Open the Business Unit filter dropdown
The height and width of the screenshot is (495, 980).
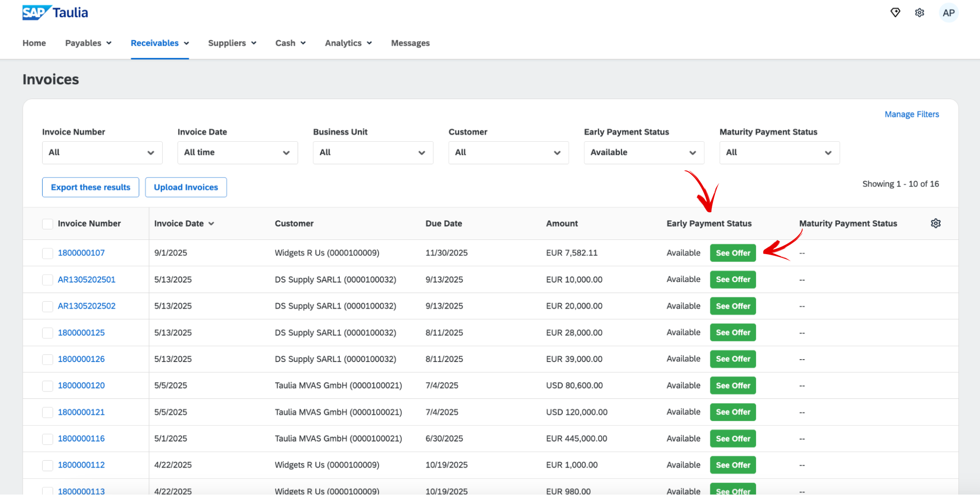pyautogui.click(x=373, y=153)
